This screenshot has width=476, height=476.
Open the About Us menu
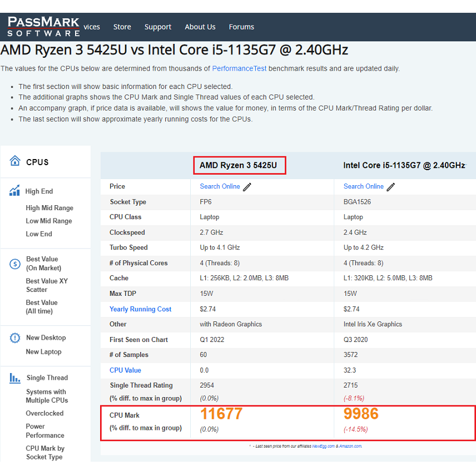click(200, 27)
